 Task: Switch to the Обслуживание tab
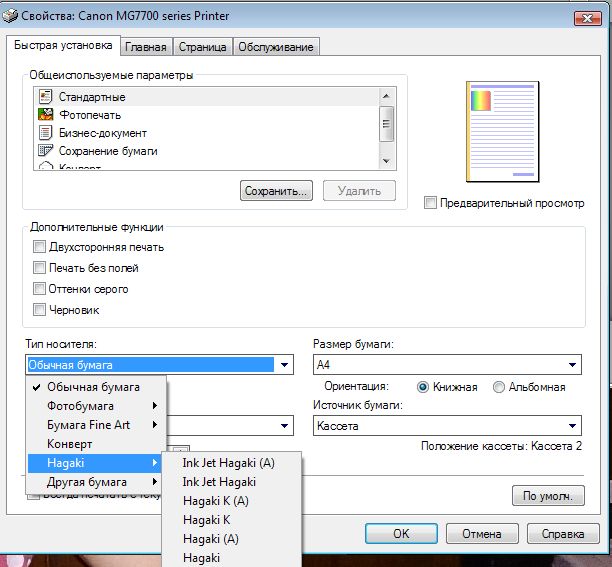coord(276,47)
